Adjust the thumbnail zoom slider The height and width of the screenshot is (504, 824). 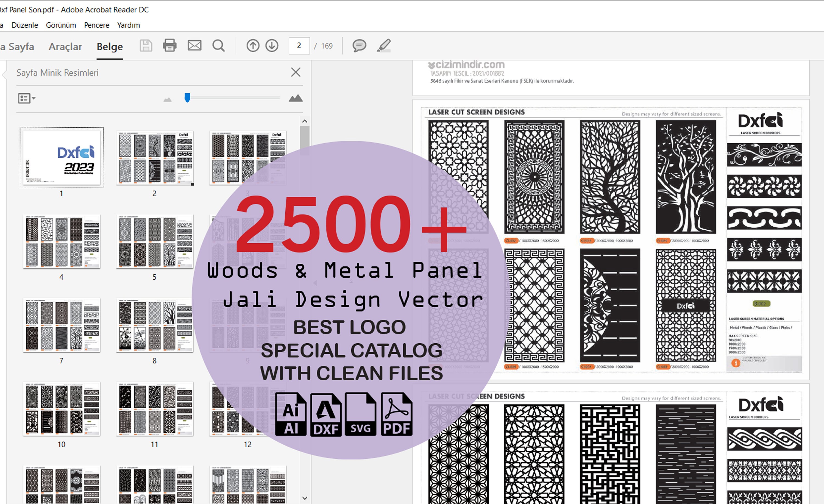[x=188, y=98]
